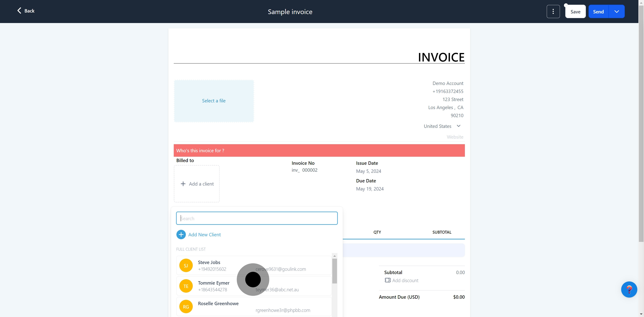This screenshot has height=317, width=644.
Task: Focus the client Search field
Action: click(257, 218)
